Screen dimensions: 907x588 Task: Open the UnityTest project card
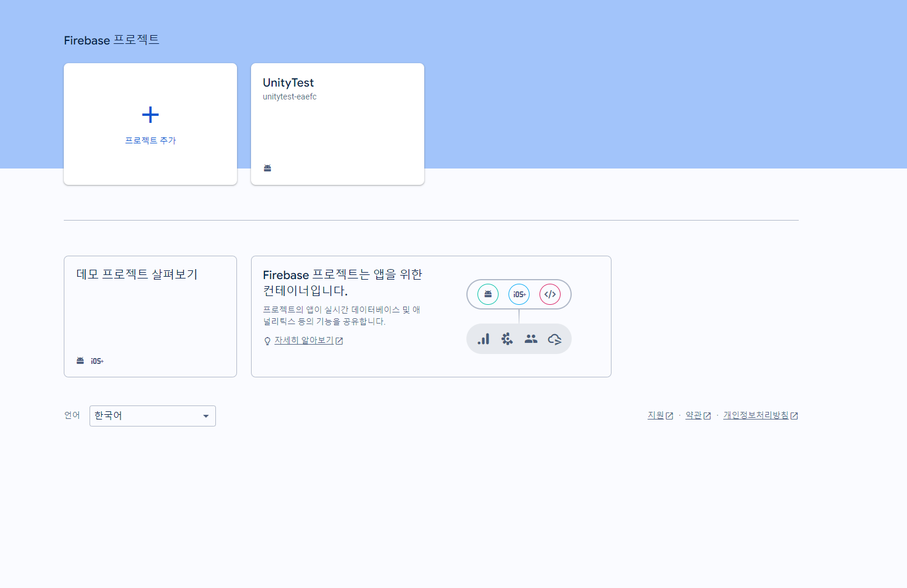click(338, 124)
